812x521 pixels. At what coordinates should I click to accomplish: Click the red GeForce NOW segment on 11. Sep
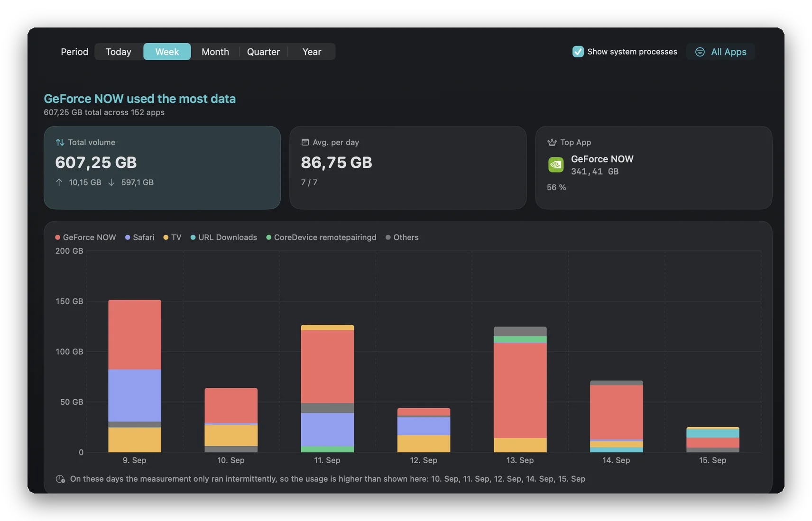tap(327, 366)
